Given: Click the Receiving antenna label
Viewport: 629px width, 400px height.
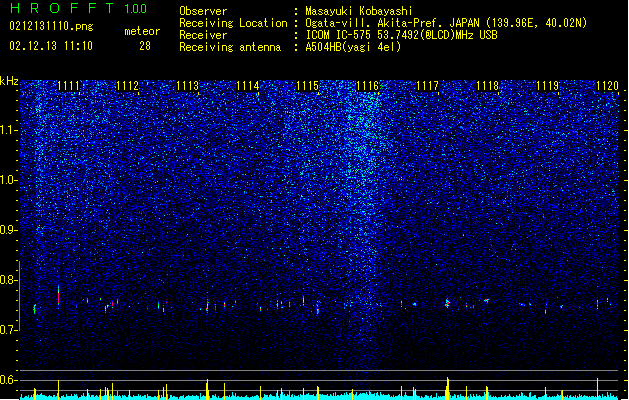Looking at the screenshot, I should click(x=230, y=47).
